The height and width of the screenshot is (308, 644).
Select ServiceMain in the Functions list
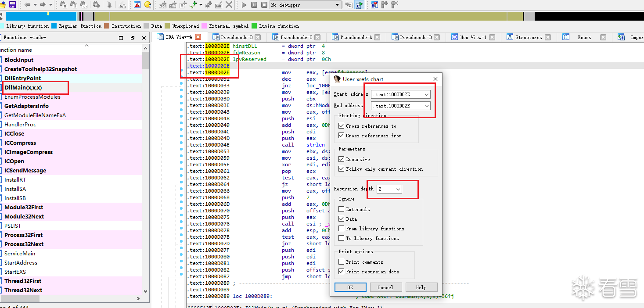[20, 254]
